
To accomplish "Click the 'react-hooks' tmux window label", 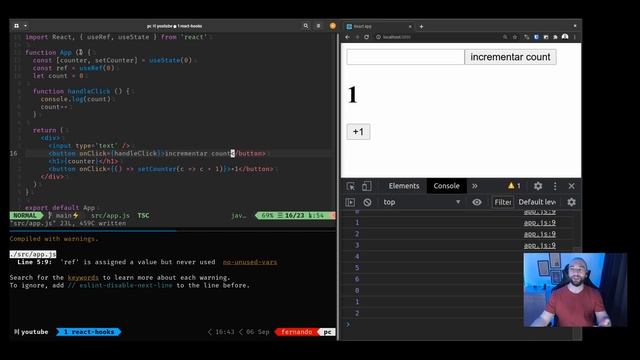I will (89, 332).
